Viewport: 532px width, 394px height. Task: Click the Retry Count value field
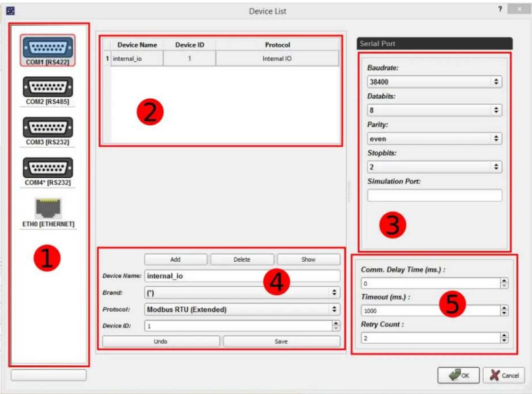[431, 338]
